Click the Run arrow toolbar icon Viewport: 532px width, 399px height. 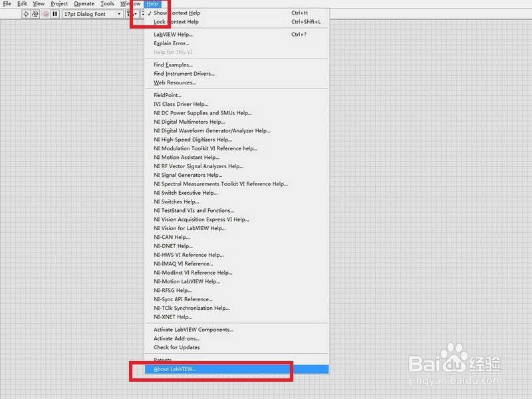coord(26,14)
